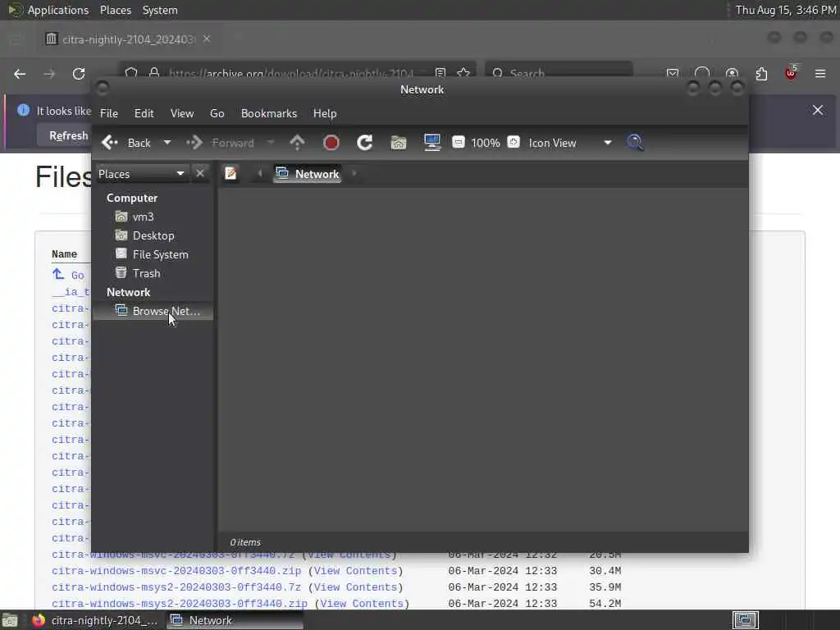
Task: Open Pocket save icon in Firefox
Action: coord(673,73)
